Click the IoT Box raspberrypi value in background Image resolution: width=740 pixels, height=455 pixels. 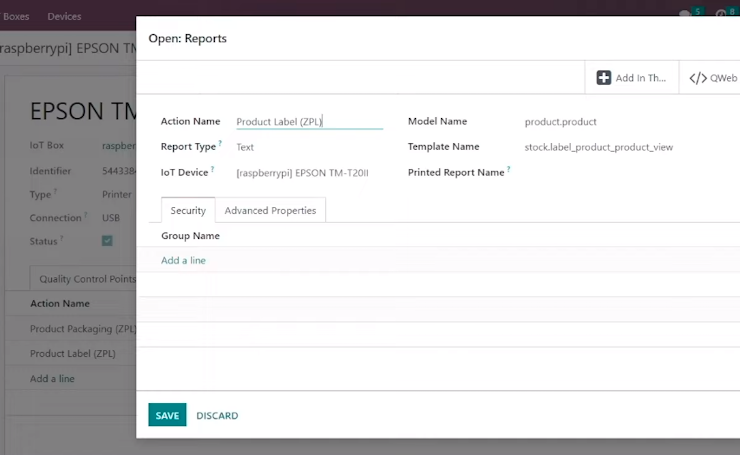[119, 145]
